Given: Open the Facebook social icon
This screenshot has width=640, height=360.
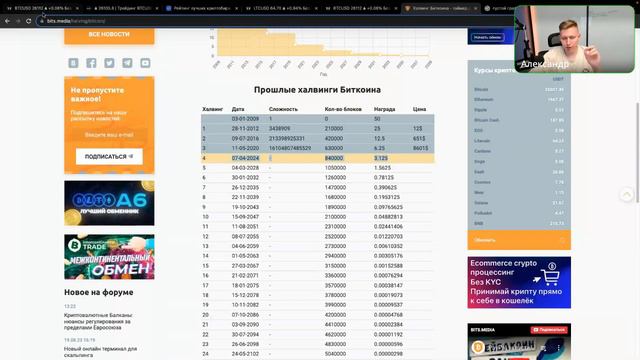Looking at the screenshot, I should [91, 63].
